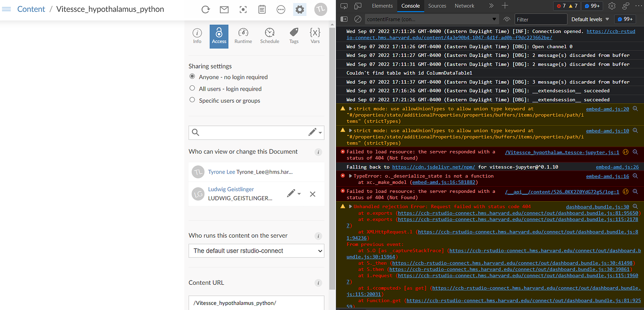Open the Network tab
The width and height of the screenshot is (644, 310).
(464, 6)
